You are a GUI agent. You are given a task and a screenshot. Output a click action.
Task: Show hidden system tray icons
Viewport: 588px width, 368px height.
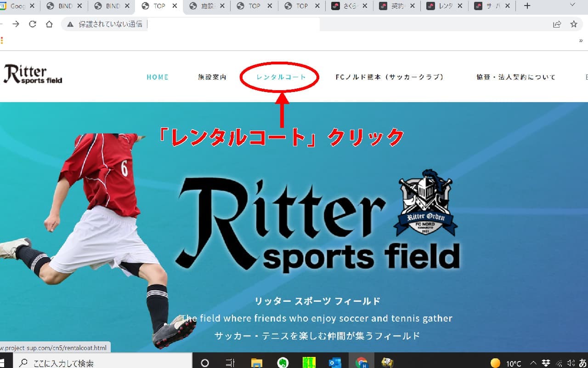[533, 363]
